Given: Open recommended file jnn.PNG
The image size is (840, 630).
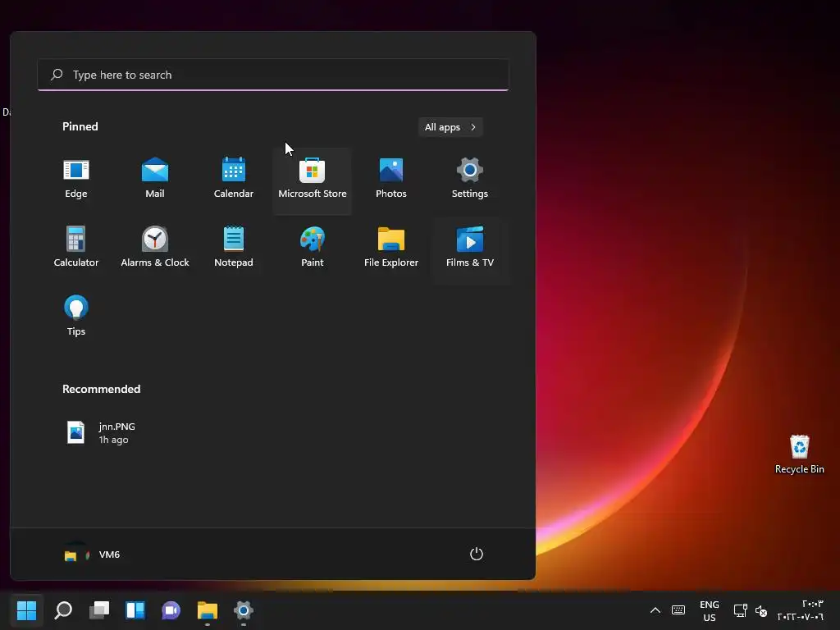Looking at the screenshot, I should tap(102, 432).
